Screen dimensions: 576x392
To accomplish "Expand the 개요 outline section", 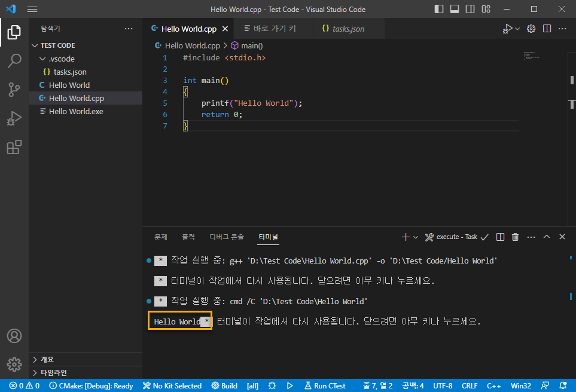I will click(x=85, y=359).
